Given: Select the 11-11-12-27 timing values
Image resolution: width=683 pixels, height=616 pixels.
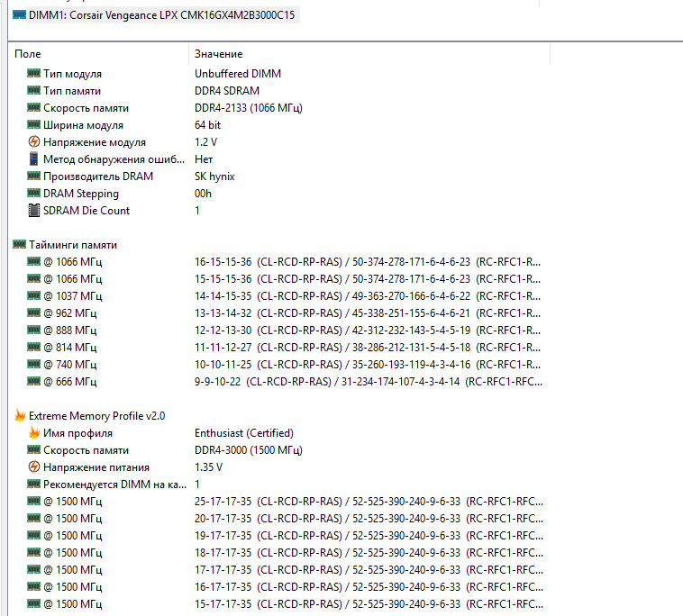Looking at the screenshot, I should pyautogui.click(x=368, y=348).
